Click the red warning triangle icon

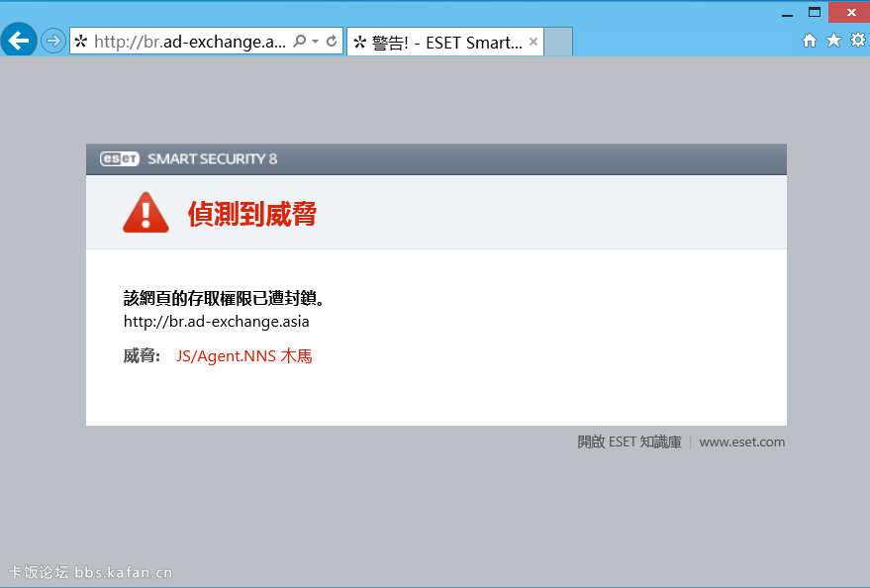point(145,213)
